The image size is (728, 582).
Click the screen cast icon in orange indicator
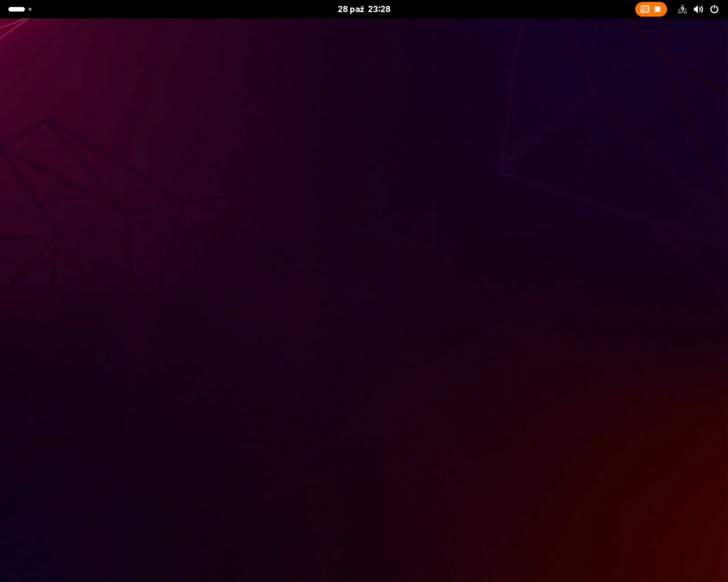click(x=645, y=9)
